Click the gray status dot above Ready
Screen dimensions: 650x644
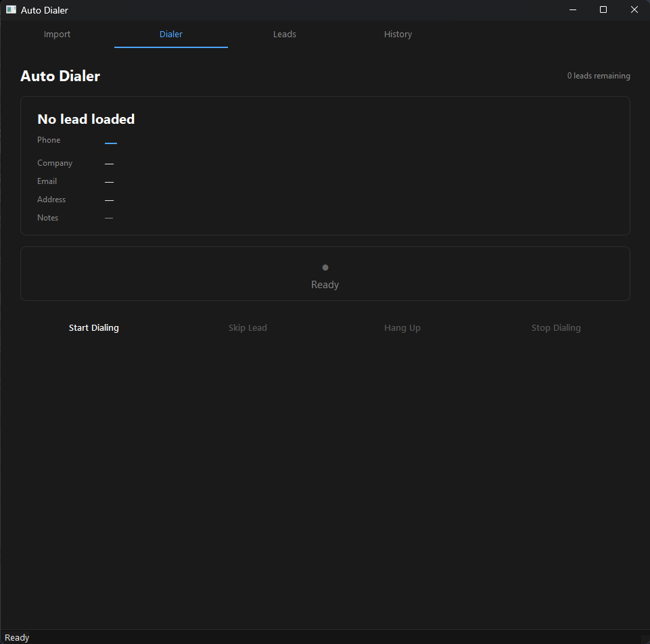pyautogui.click(x=325, y=267)
